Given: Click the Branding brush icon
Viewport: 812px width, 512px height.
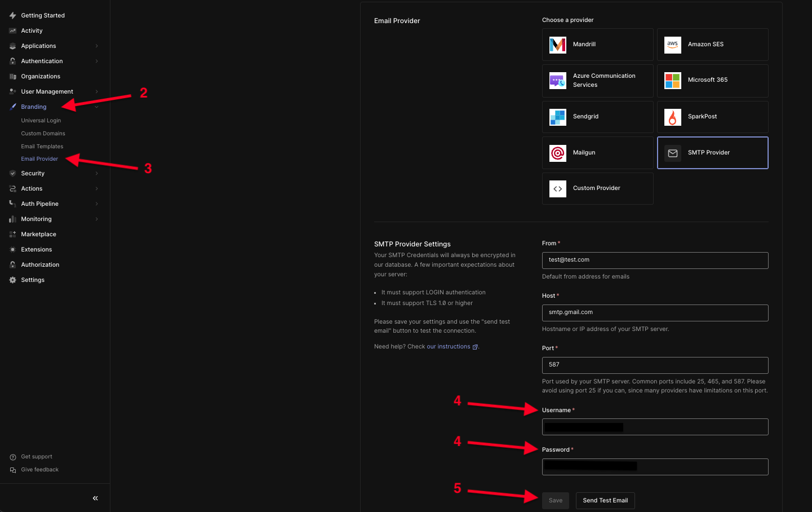Looking at the screenshot, I should 12,107.
